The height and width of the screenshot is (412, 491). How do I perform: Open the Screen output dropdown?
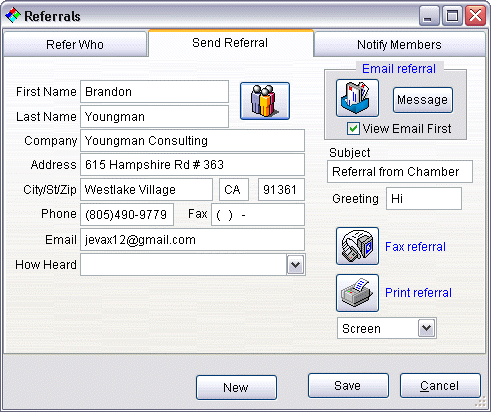(x=426, y=328)
